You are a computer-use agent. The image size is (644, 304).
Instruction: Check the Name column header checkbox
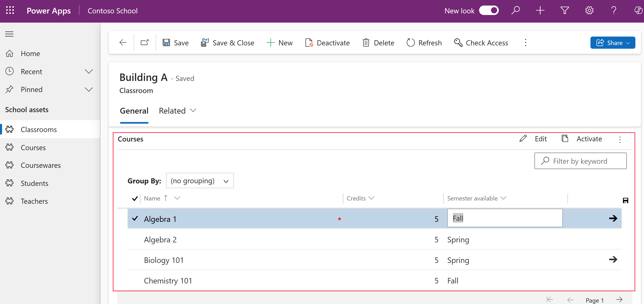click(x=135, y=199)
